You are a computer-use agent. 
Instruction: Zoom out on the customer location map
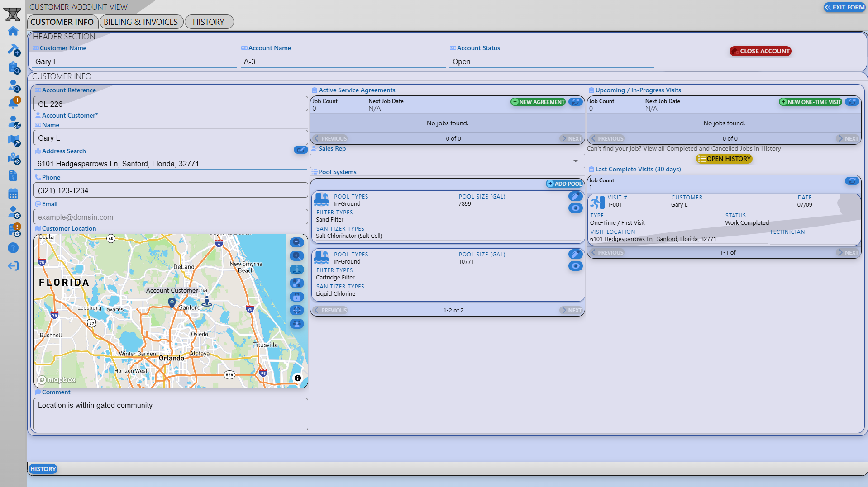pos(296,242)
